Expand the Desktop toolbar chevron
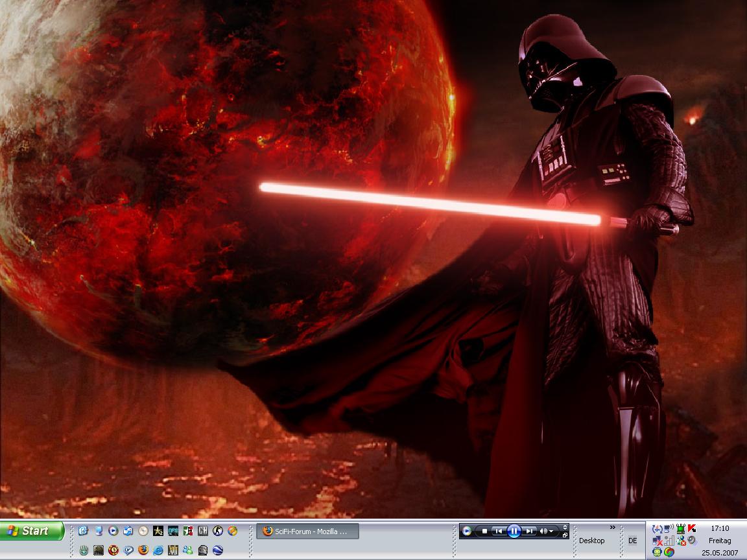Viewport: 747px width, 560px height. pyautogui.click(x=613, y=528)
